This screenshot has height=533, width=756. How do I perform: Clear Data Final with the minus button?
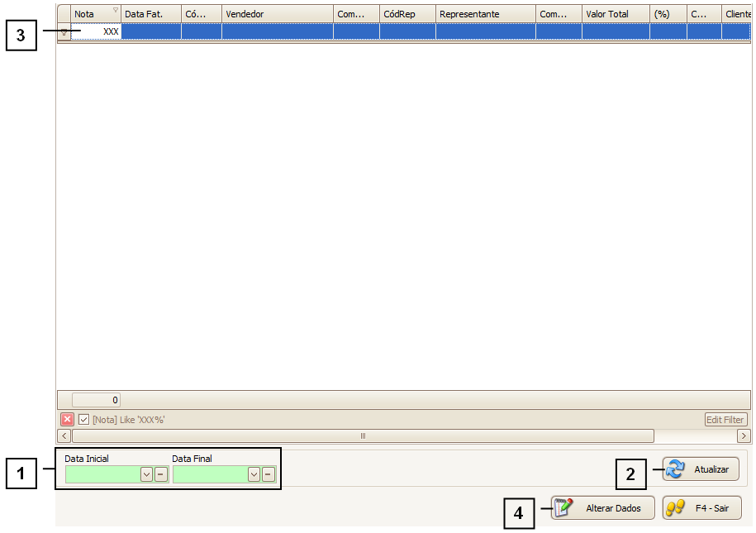[x=269, y=474]
